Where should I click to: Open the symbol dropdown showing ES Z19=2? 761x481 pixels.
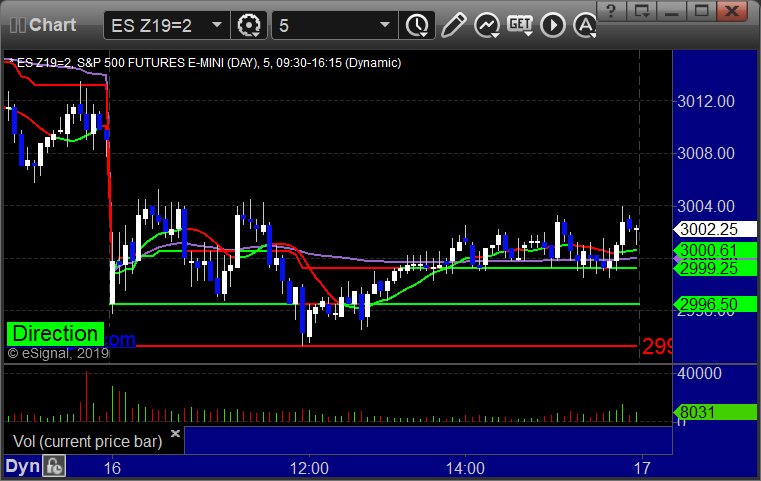click(x=166, y=25)
